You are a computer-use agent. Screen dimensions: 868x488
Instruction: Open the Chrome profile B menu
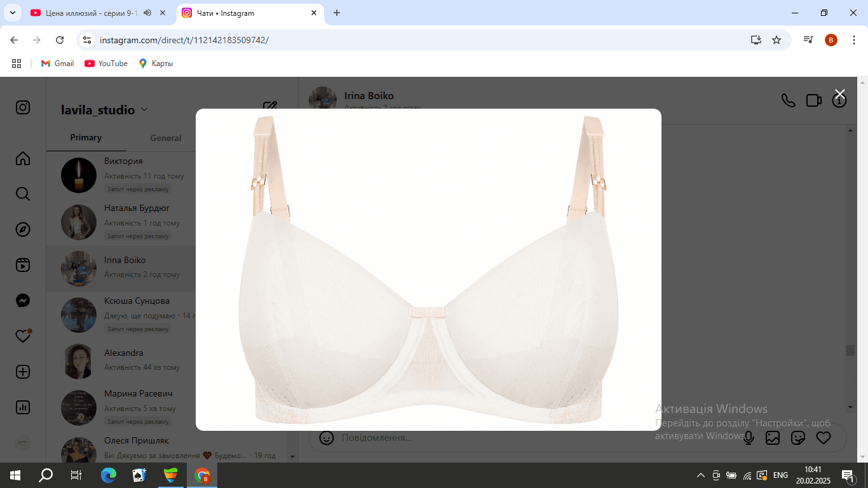831,40
